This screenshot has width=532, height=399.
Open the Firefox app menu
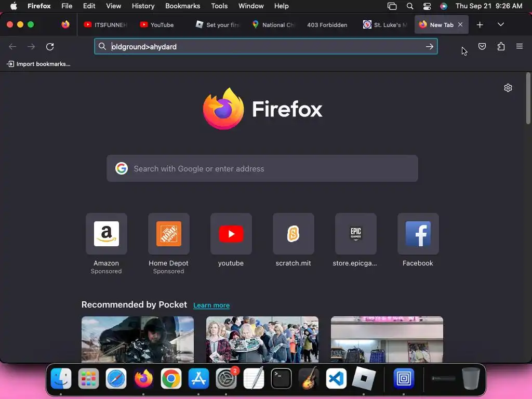click(x=39, y=6)
